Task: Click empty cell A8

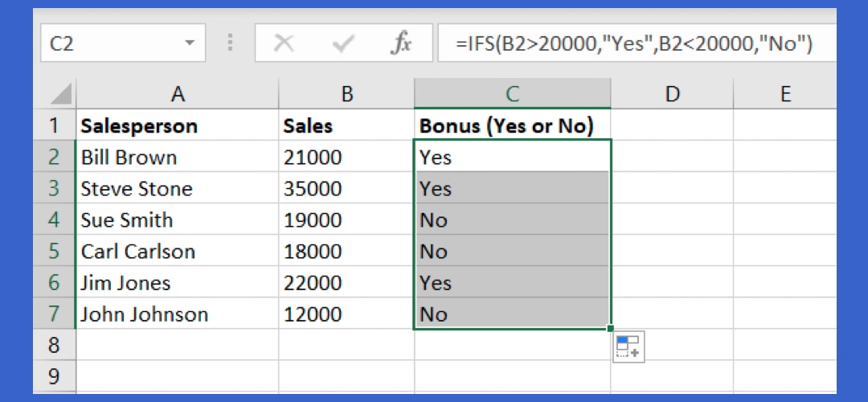Action: [177, 346]
